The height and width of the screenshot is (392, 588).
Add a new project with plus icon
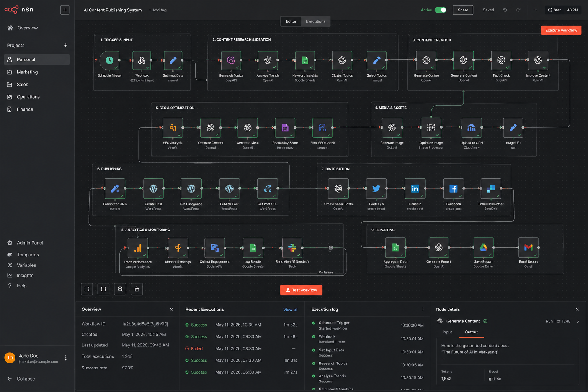[66, 45]
